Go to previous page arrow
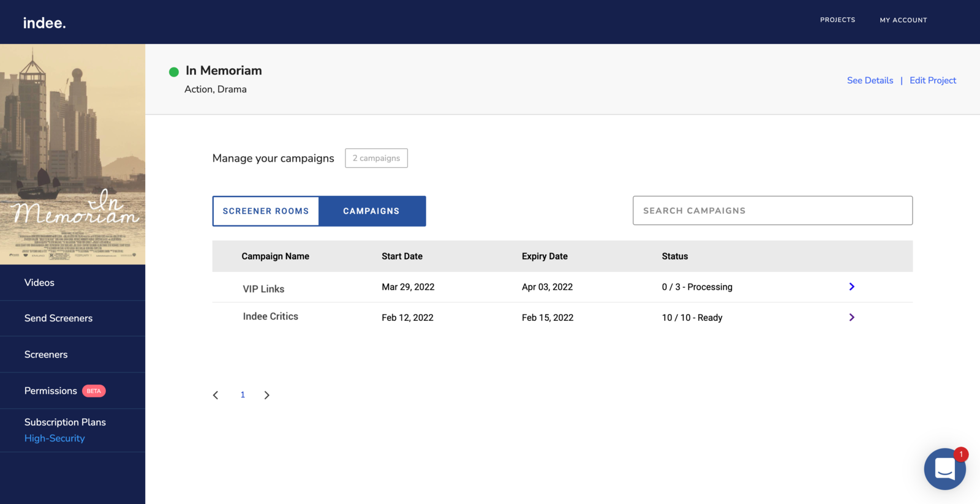 click(x=216, y=395)
